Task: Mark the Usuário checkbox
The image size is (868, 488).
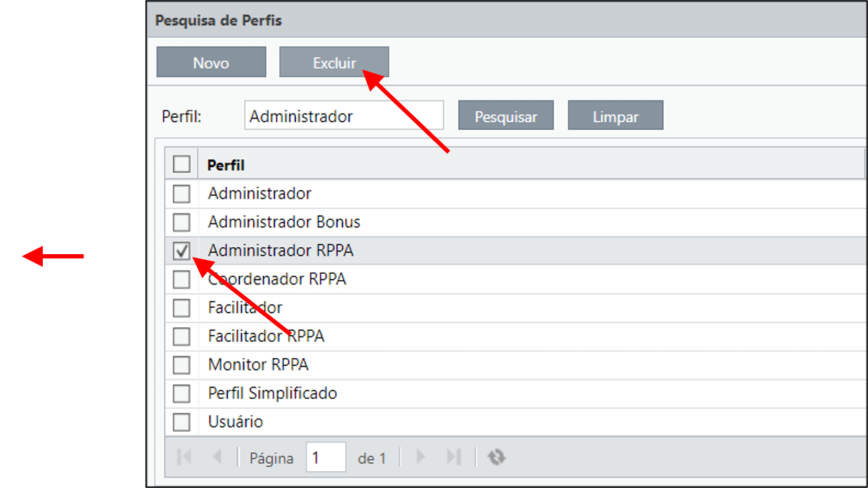Action: 182,422
